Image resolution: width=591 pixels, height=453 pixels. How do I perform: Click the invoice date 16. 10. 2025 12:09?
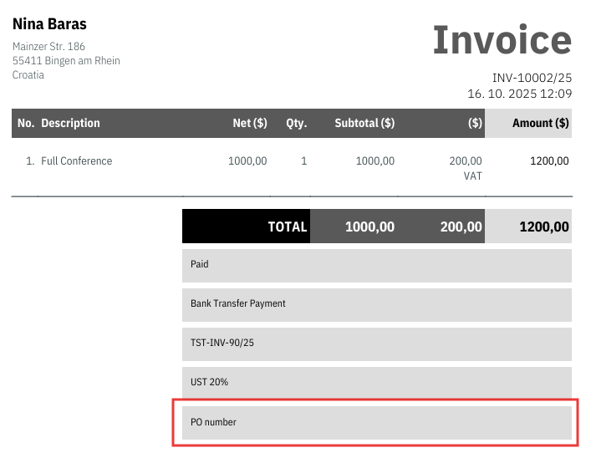point(519,93)
